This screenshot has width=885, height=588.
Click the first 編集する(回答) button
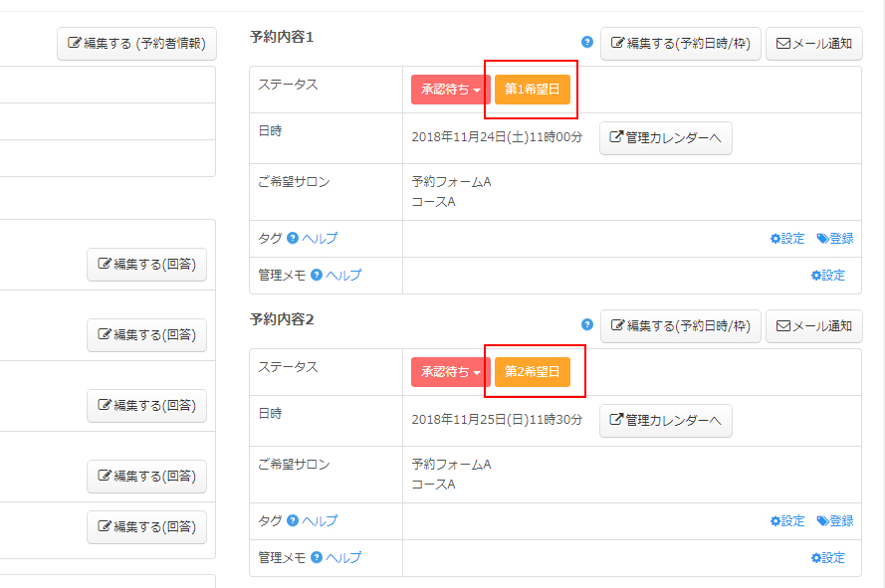pos(146,265)
